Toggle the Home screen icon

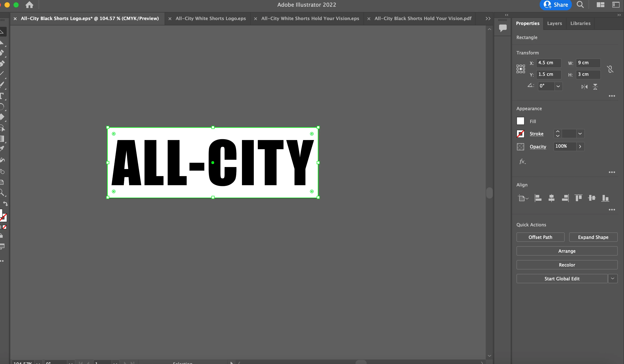pyautogui.click(x=29, y=5)
